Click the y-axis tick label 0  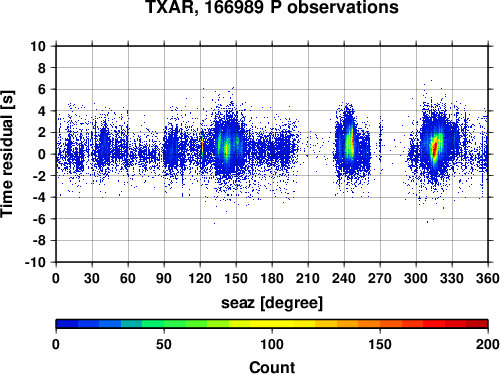pyautogui.click(x=42, y=154)
